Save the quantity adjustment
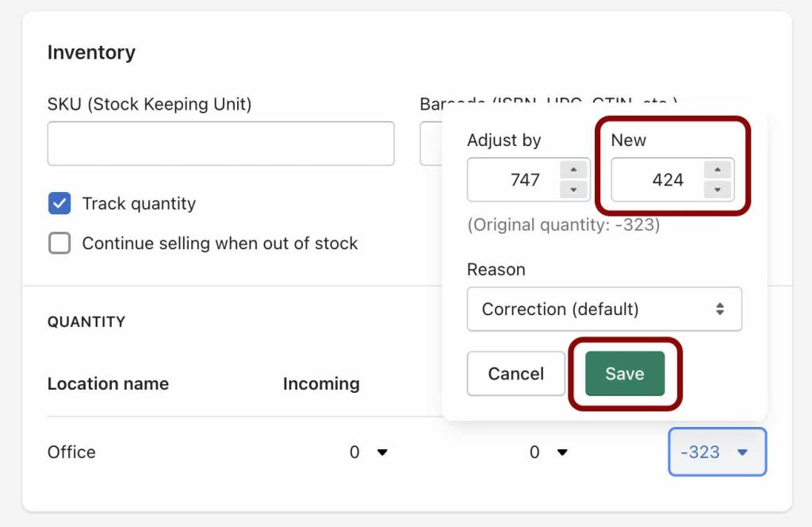The height and width of the screenshot is (527, 812). click(625, 374)
